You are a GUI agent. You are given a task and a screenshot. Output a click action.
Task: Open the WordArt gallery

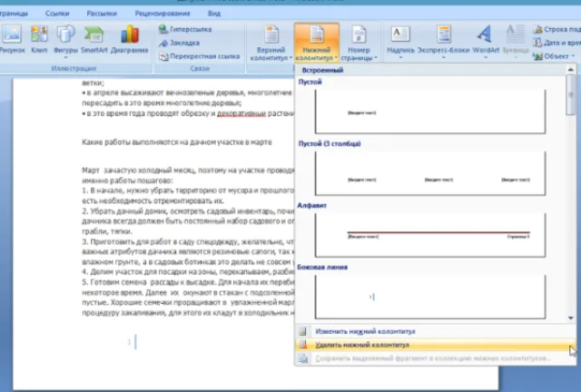click(486, 43)
